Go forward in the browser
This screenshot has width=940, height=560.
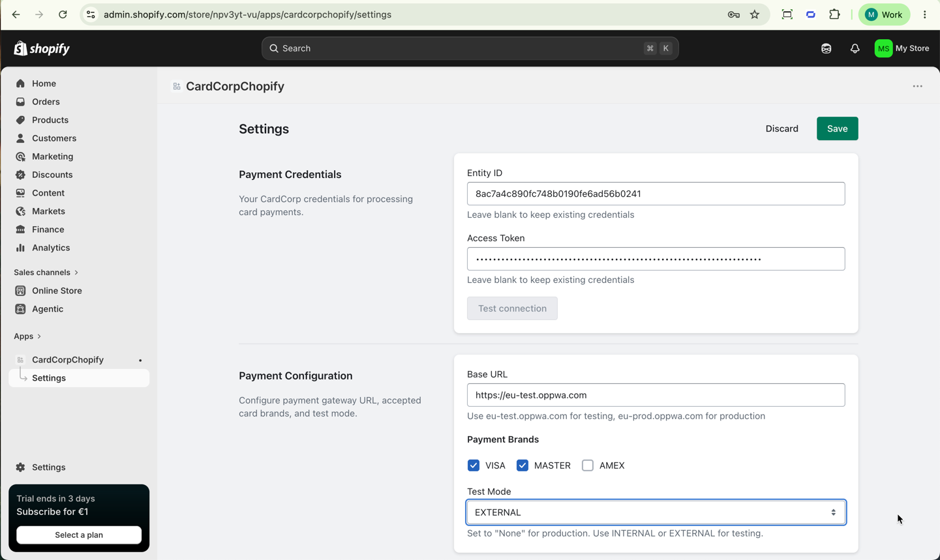39,14
